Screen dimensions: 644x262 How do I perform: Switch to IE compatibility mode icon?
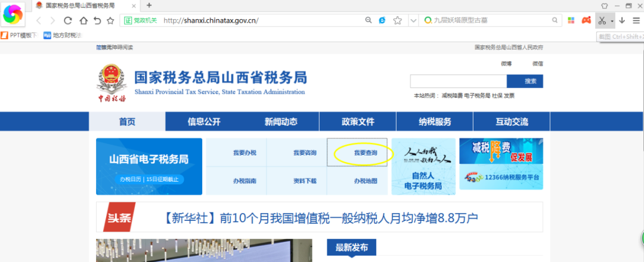point(382,20)
